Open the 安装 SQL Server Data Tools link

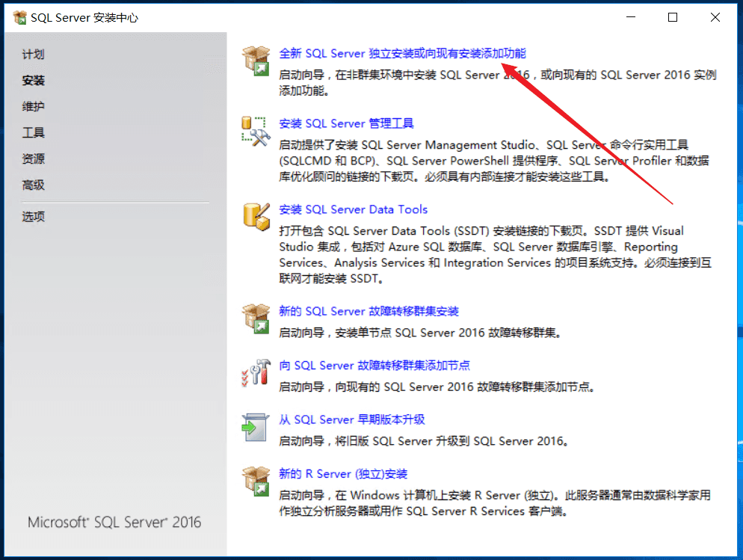click(x=353, y=209)
